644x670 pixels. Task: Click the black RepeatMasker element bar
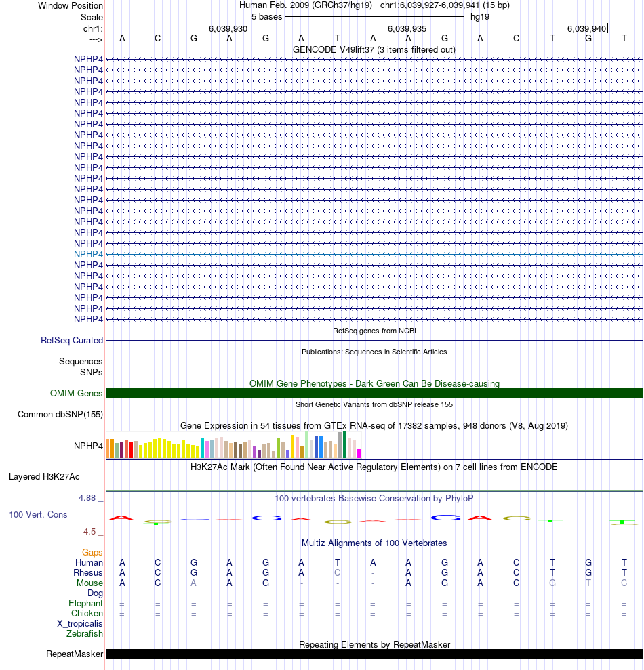374,654
